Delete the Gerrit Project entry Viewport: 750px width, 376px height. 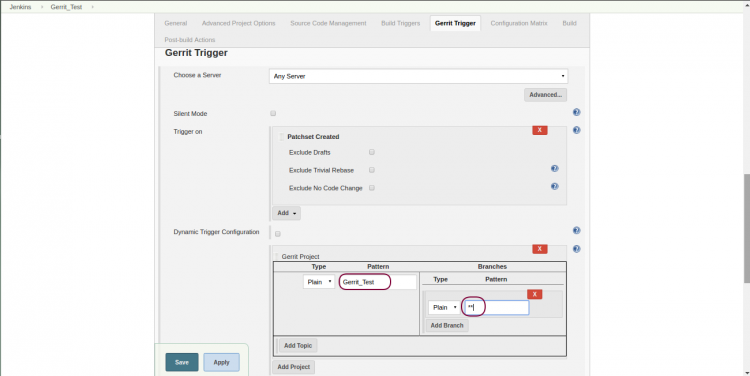540,249
